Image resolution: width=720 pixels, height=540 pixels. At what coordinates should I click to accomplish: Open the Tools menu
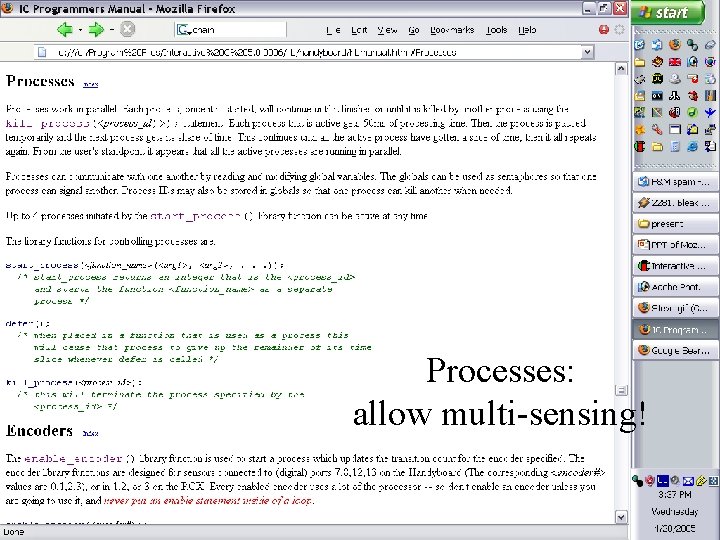[x=496, y=30]
